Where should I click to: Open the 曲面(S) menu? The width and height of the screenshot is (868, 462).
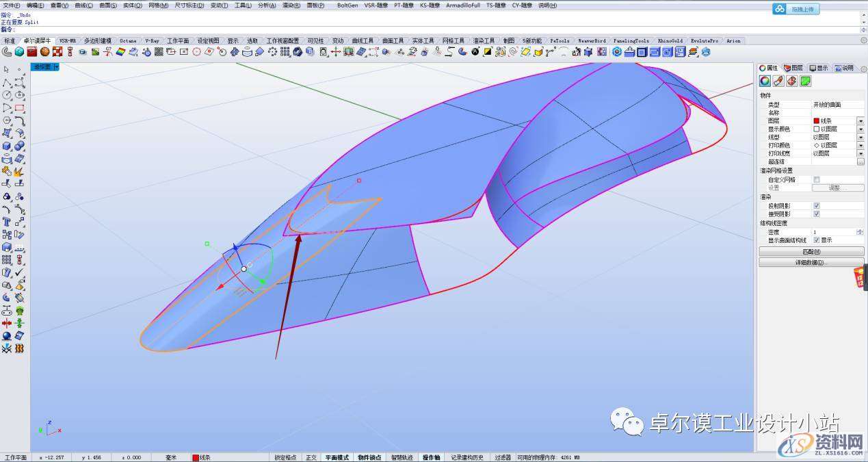107,5
